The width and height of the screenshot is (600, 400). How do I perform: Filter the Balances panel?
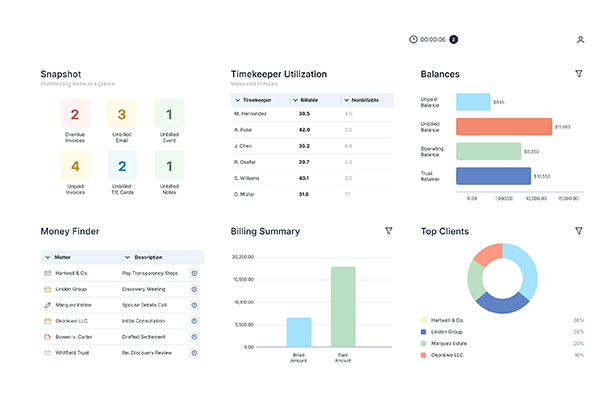pos(579,73)
